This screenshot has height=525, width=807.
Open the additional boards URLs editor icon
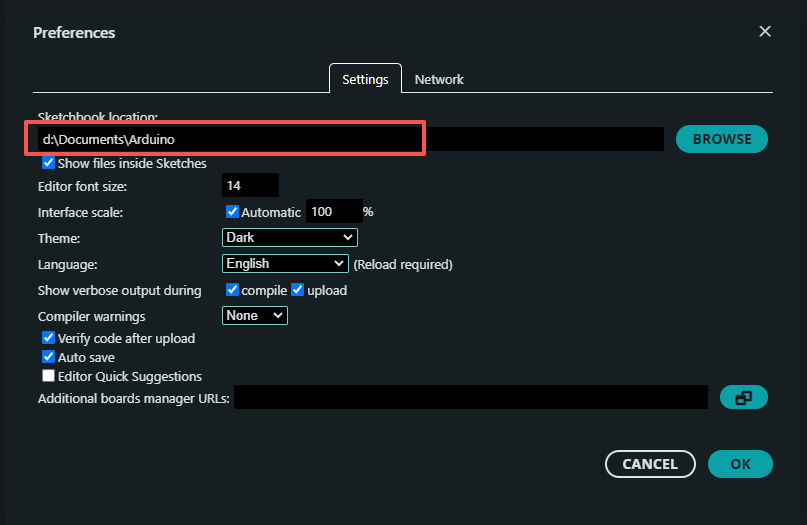(x=743, y=397)
